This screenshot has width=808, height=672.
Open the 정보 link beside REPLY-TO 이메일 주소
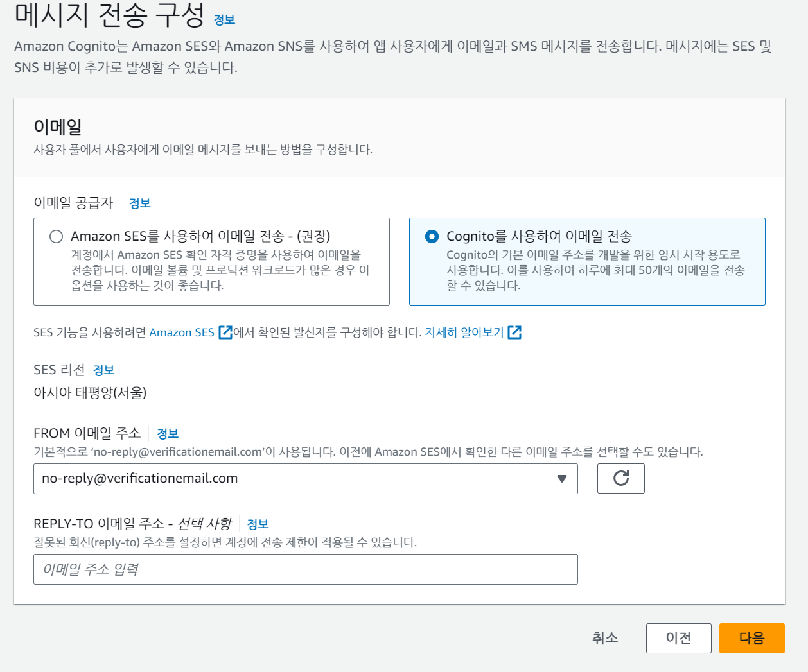pyautogui.click(x=258, y=524)
